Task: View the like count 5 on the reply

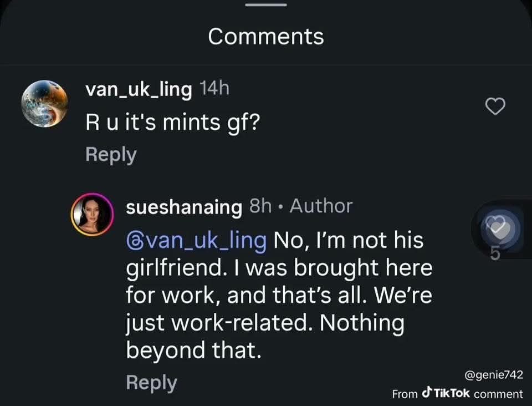Action: tap(495, 253)
